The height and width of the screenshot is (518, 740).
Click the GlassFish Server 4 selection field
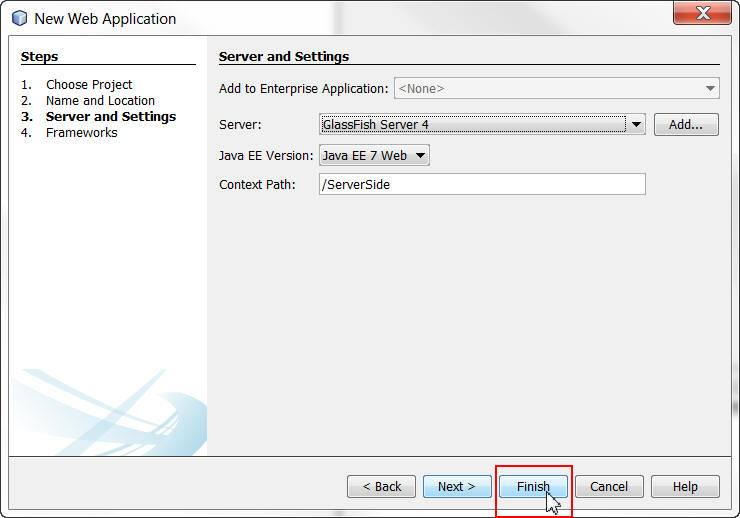(472, 124)
